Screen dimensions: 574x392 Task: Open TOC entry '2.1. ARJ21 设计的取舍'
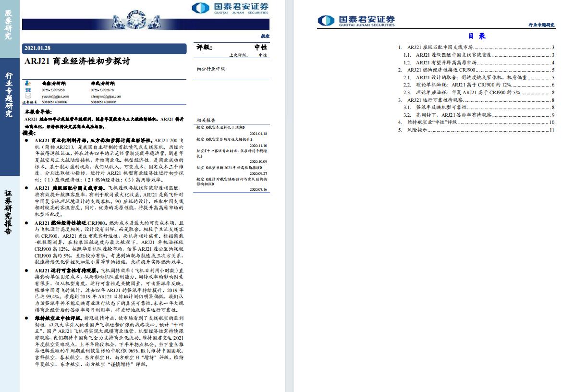[x=479, y=78]
